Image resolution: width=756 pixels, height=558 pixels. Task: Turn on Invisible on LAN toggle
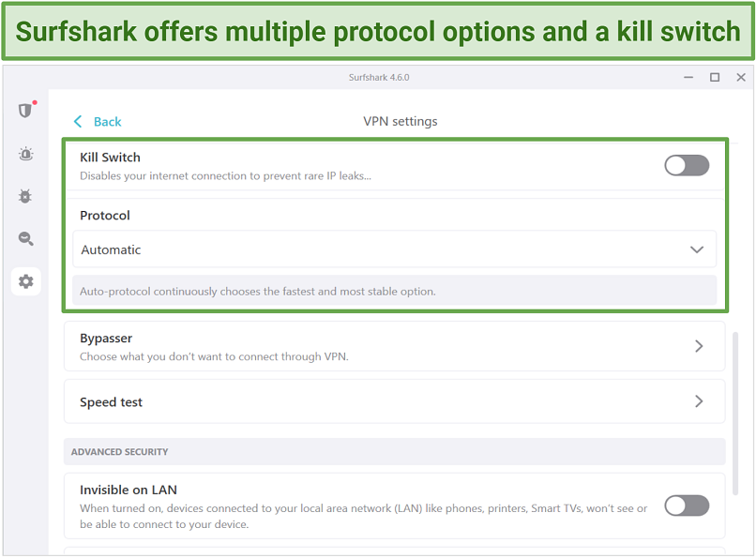687,505
